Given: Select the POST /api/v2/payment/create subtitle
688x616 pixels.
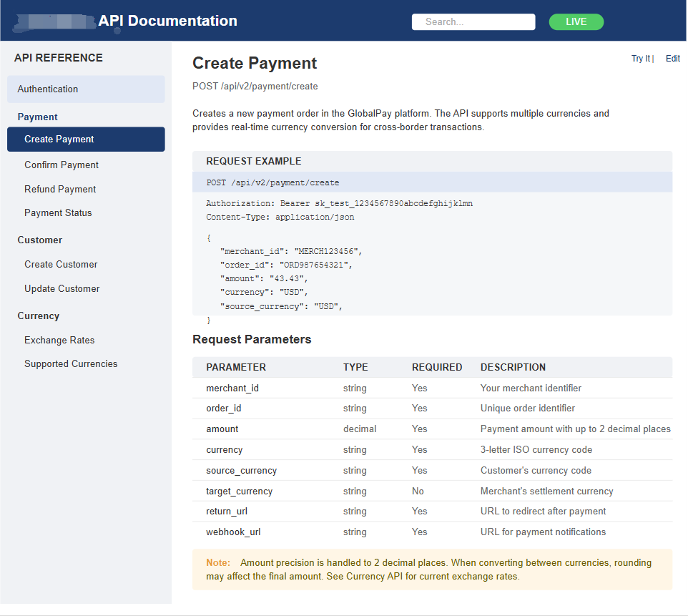Looking at the screenshot, I should pos(255,86).
